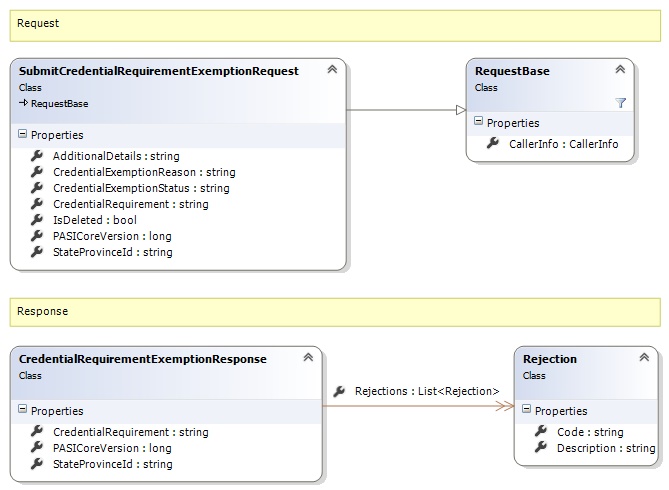Screen dimensions: 669x490
Task: Click the wrench icon on Rejections association label
Action: pyautogui.click(x=339, y=391)
